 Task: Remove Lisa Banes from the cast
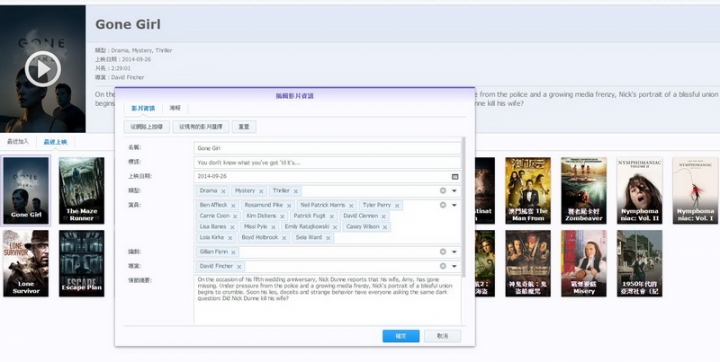232,227
